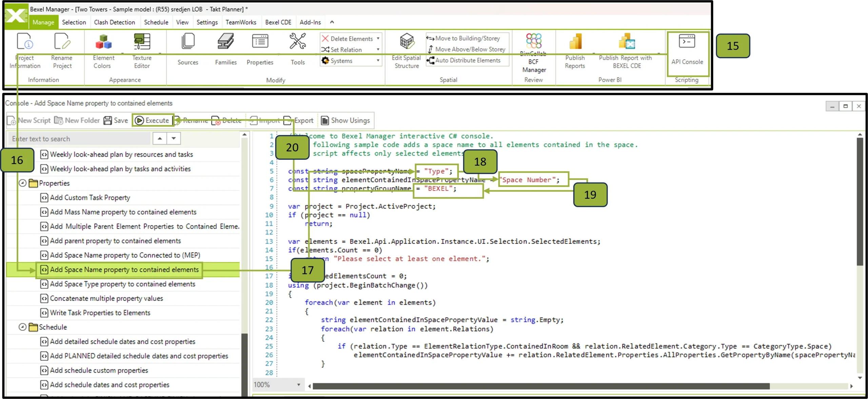
Task: Open the TeamWorks tab
Action: click(x=241, y=22)
